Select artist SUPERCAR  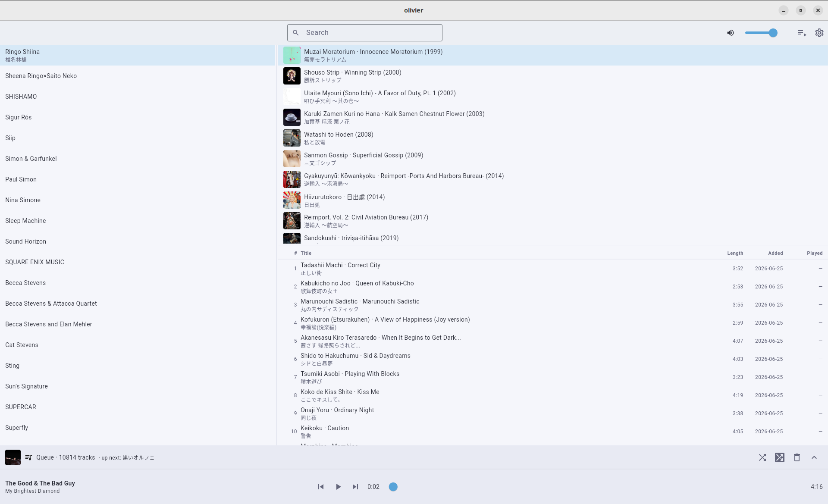137,407
